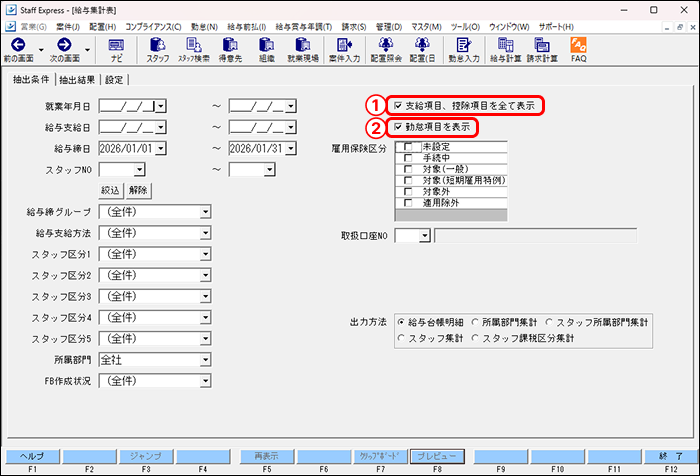
Task: Open 勤怠(N) menu
Action: coord(204,27)
